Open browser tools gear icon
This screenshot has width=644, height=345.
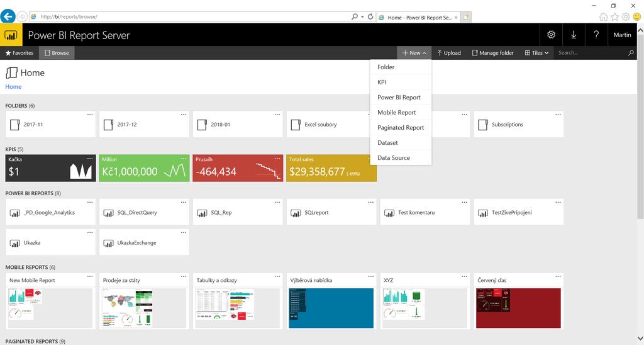point(626,17)
